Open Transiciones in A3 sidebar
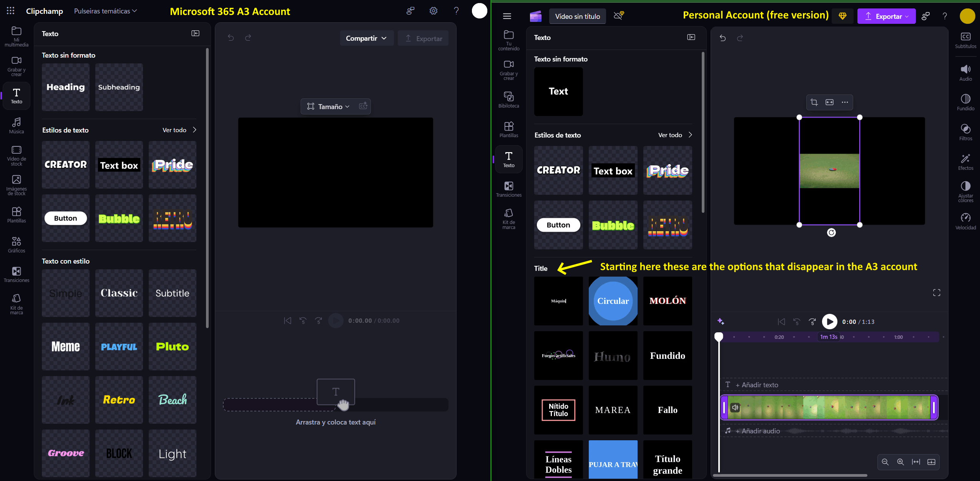 pyautogui.click(x=17, y=275)
